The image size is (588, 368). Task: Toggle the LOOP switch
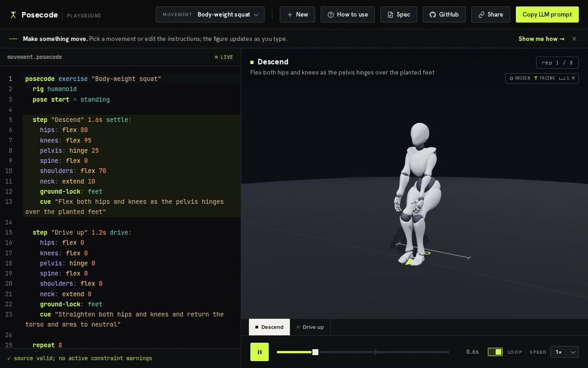(x=495, y=352)
